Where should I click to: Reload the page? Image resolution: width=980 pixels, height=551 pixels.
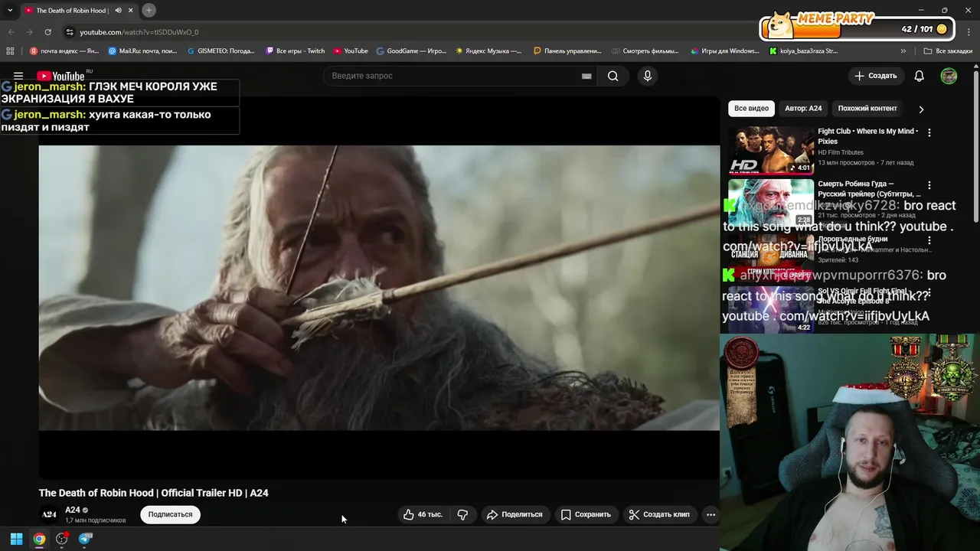(47, 32)
